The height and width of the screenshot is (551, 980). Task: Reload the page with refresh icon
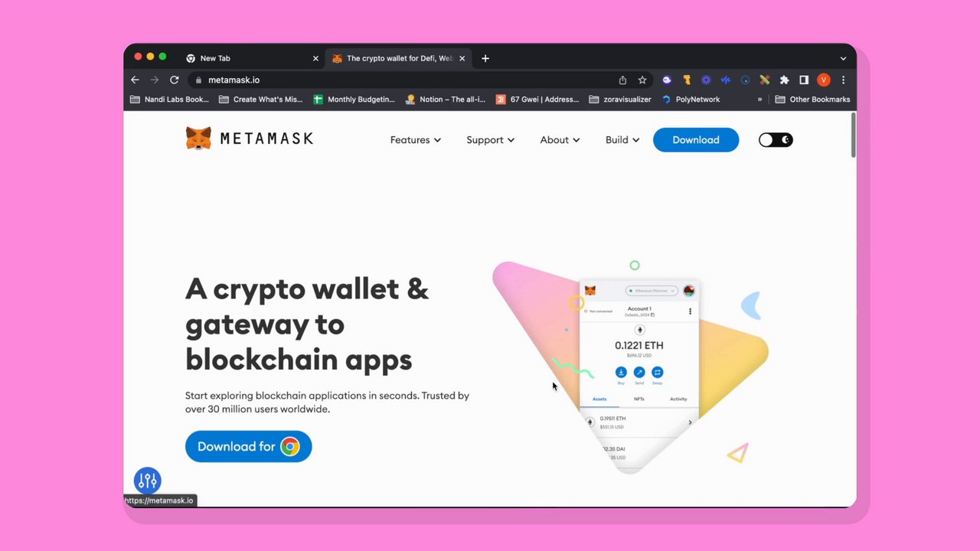pos(175,80)
